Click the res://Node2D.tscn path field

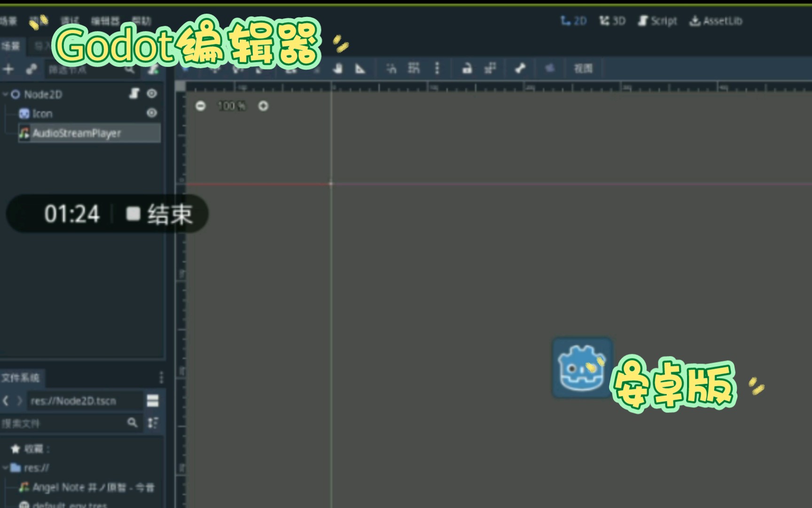click(x=85, y=401)
